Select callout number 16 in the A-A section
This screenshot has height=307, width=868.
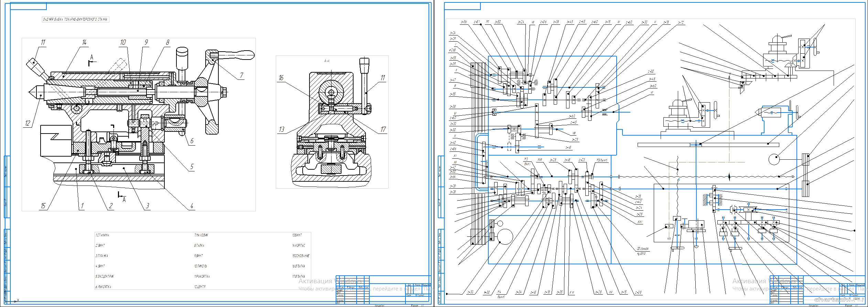point(281,78)
